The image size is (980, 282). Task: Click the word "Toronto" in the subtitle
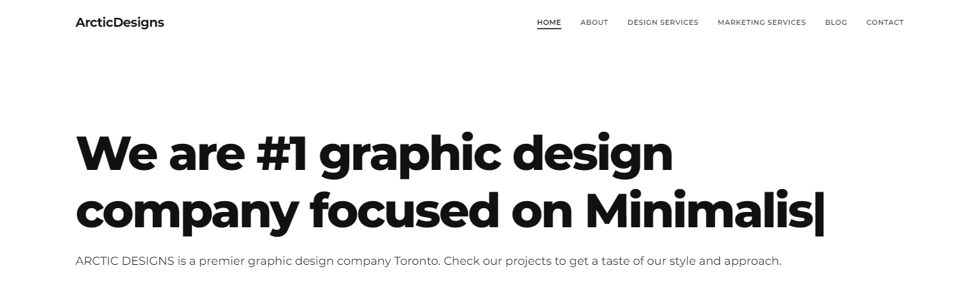click(x=417, y=261)
